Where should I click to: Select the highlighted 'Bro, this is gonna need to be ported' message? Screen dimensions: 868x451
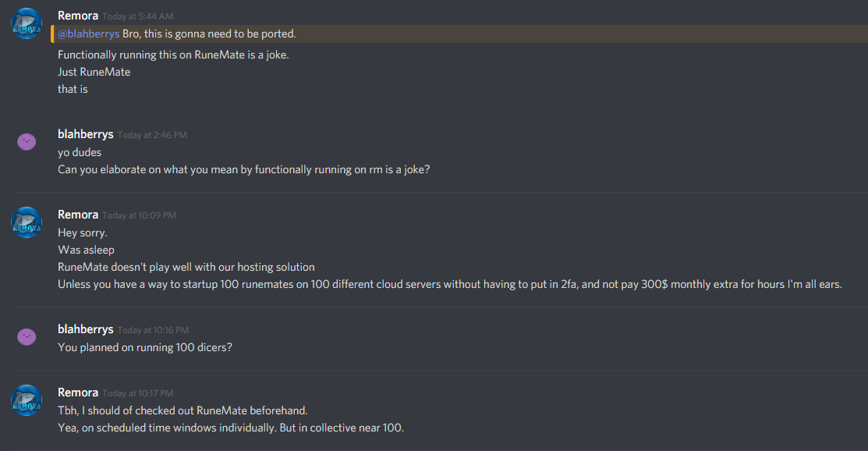[459, 34]
